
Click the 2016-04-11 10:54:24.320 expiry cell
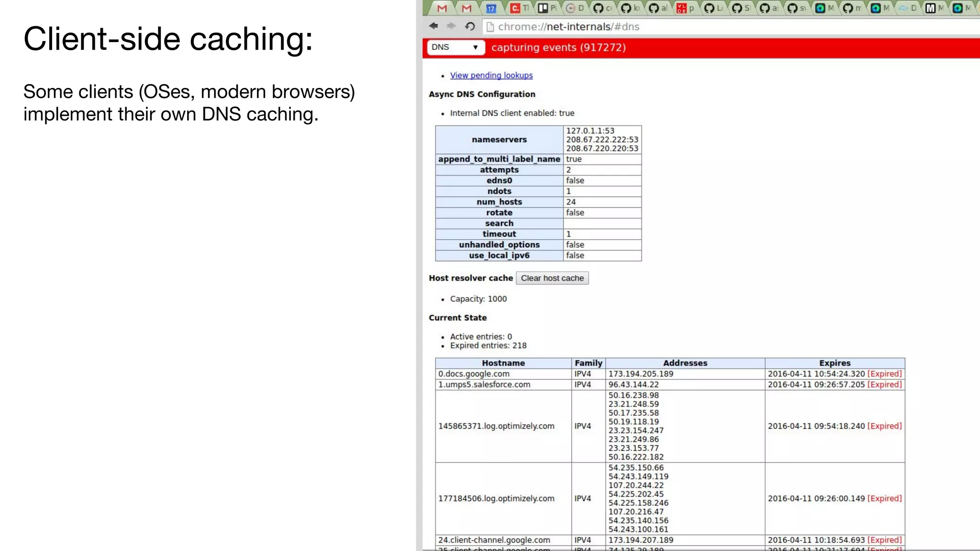835,374
